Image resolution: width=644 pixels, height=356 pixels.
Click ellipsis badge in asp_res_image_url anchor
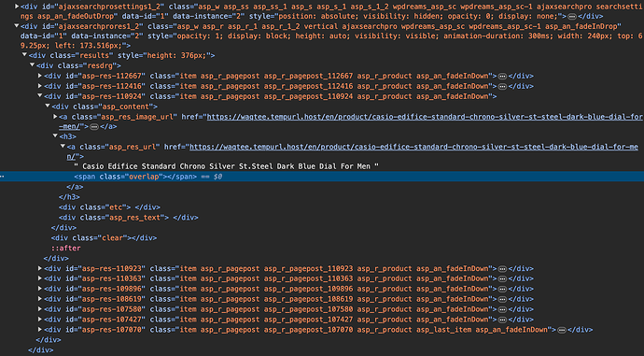click(94, 127)
